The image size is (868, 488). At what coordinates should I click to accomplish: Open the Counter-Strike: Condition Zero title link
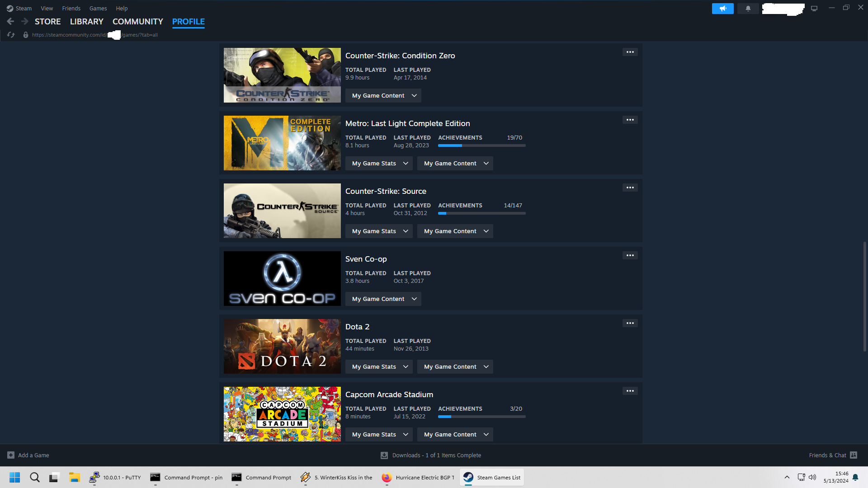[x=400, y=56]
